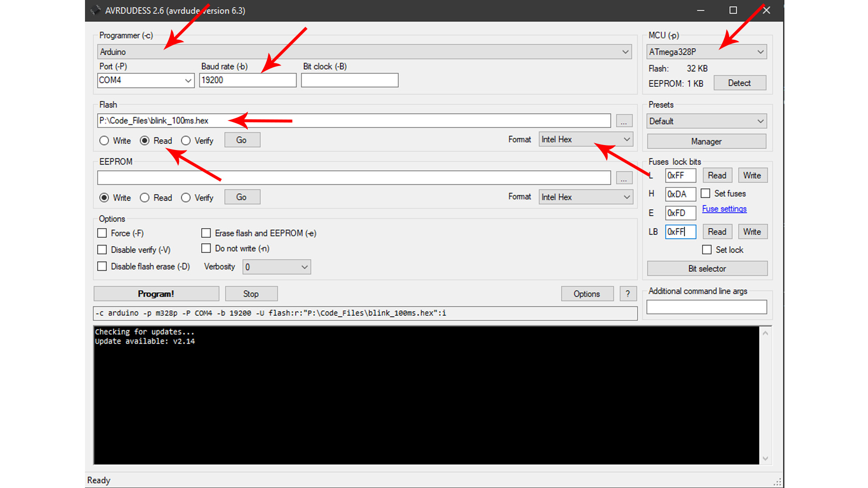Click the Baud rate field showing 19200
The height and width of the screenshot is (488, 868).
(248, 80)
